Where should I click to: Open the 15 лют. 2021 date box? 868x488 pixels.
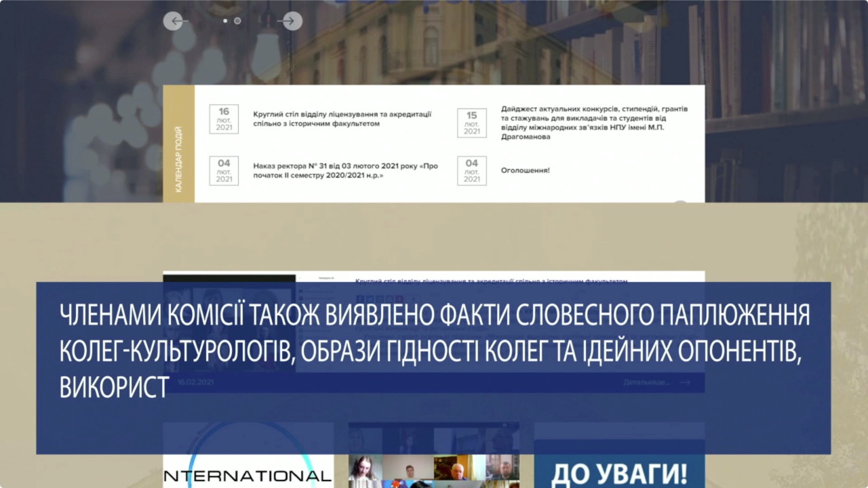tap(472, 123)
